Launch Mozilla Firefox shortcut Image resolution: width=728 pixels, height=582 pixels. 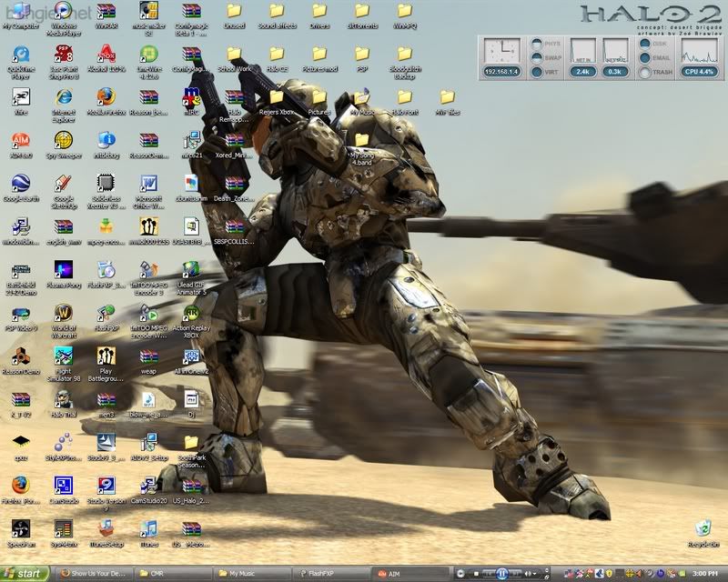coord(106,102)
